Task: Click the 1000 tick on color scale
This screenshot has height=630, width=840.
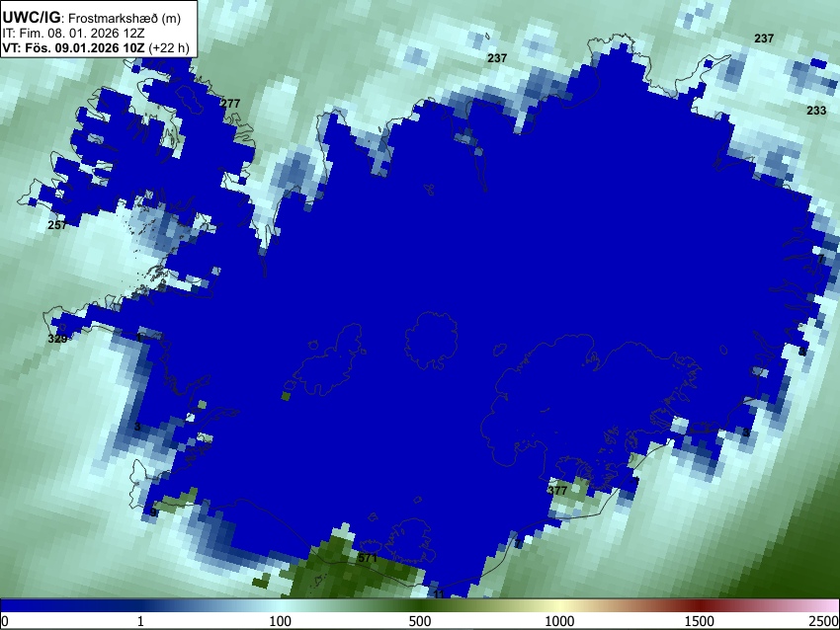Action: click(x=559, y=621)
